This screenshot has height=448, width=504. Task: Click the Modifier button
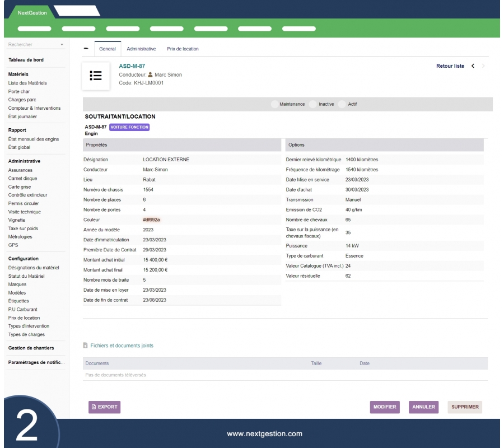pos(385,407)
